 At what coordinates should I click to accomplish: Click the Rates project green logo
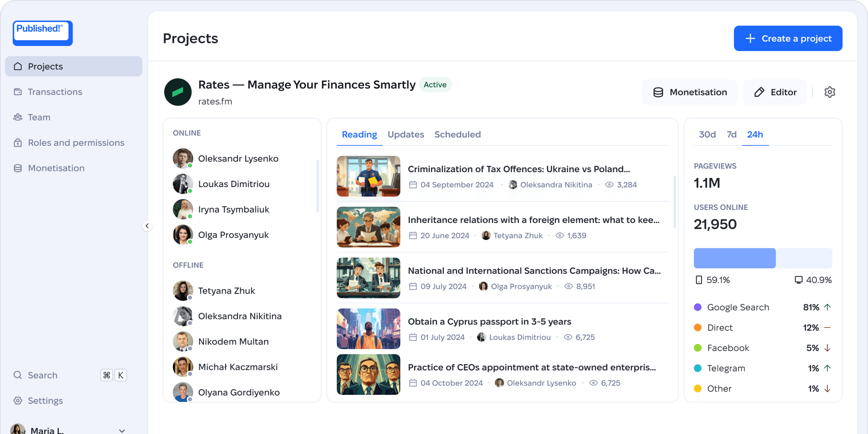(178, 92)
